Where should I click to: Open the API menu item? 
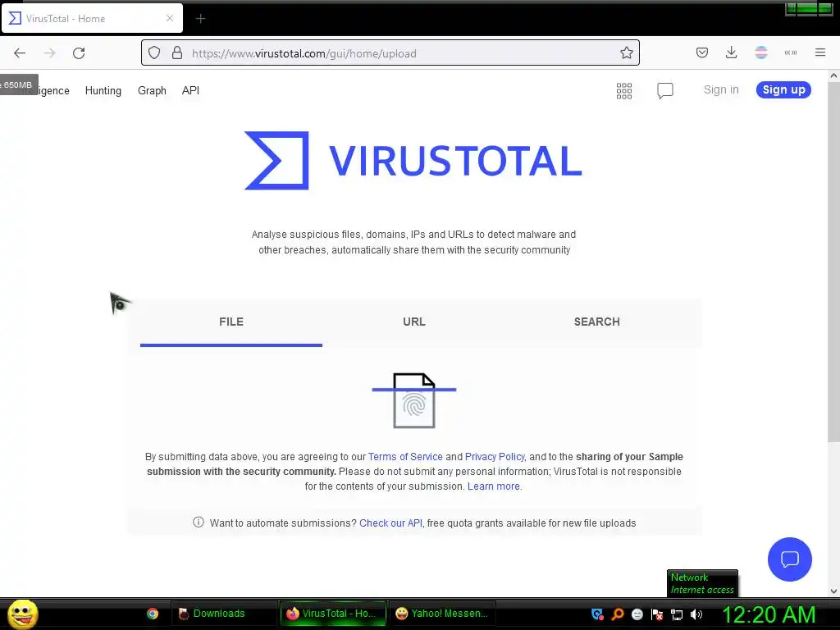pyautogui.click(x=190, y=90)
